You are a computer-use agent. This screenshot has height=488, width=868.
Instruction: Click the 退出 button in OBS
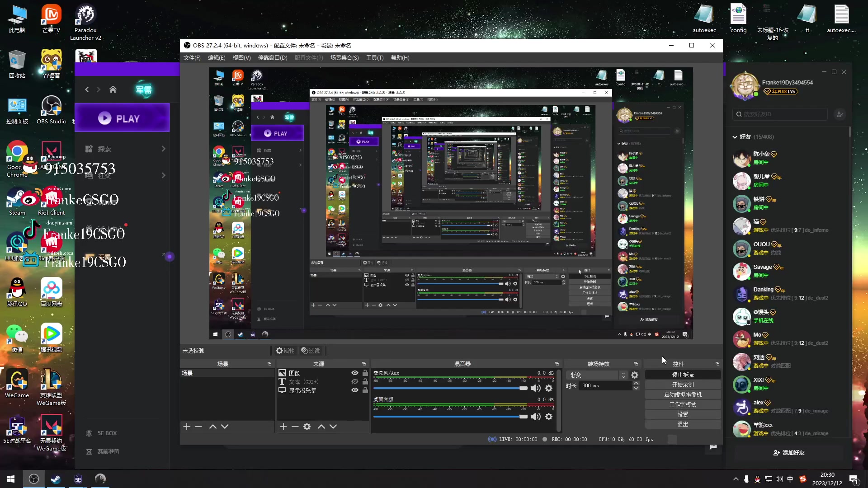pos(683,424)
